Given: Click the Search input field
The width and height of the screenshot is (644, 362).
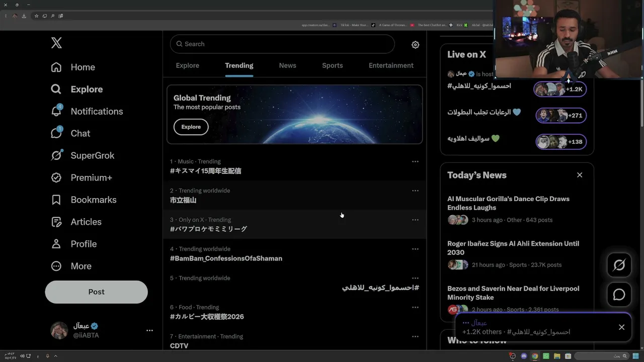Looking at the screenshot, I should 282,44.
